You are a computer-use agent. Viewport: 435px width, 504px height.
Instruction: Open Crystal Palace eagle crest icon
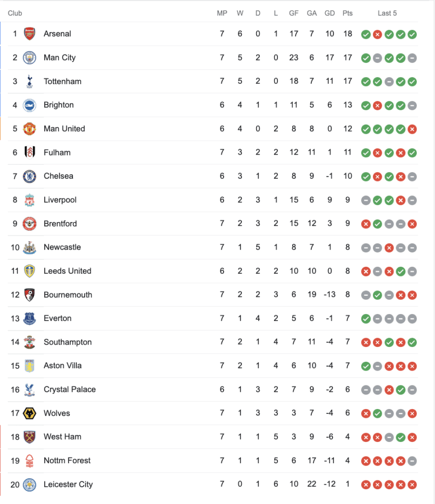tap(30, 390)
